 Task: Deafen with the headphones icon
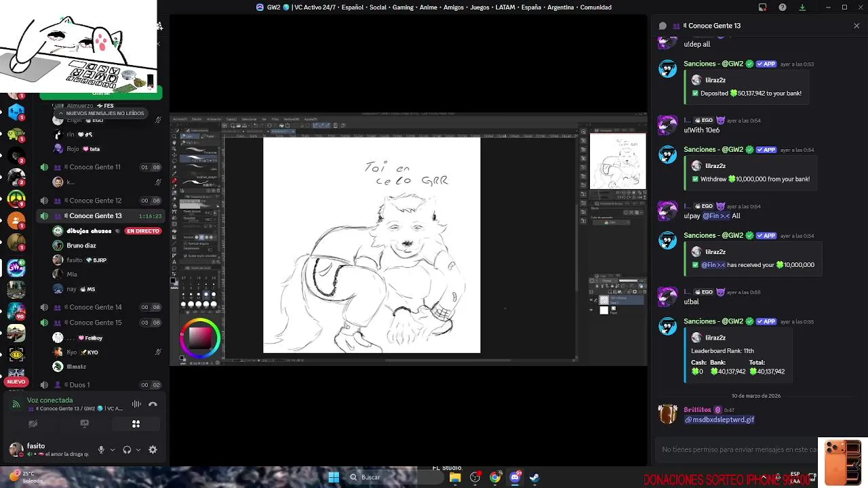(127, 449)
